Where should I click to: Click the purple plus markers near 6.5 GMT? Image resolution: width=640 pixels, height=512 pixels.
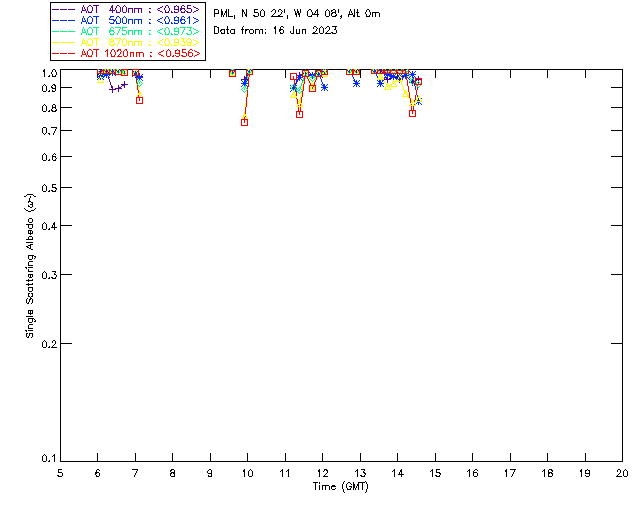click(x=117, y=88)
